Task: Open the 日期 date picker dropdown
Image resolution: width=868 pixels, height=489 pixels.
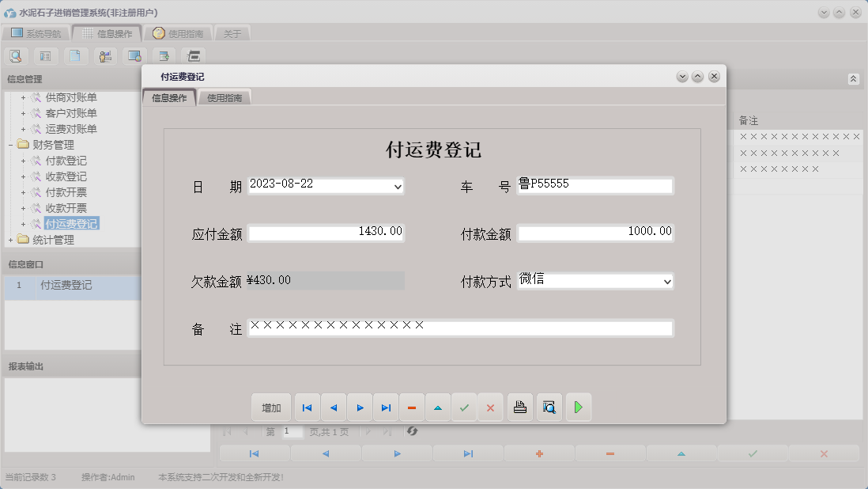Action: (x=397, y=186)
